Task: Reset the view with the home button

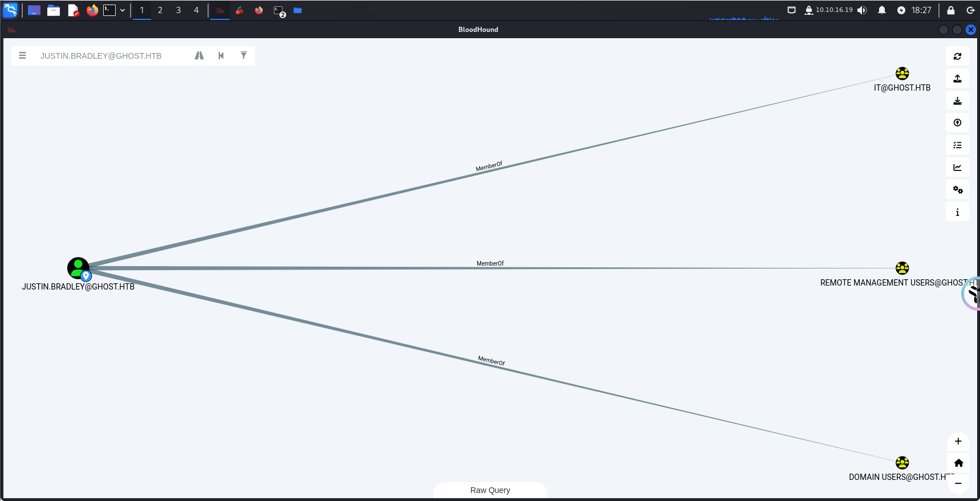Action: tap(958, 463)
